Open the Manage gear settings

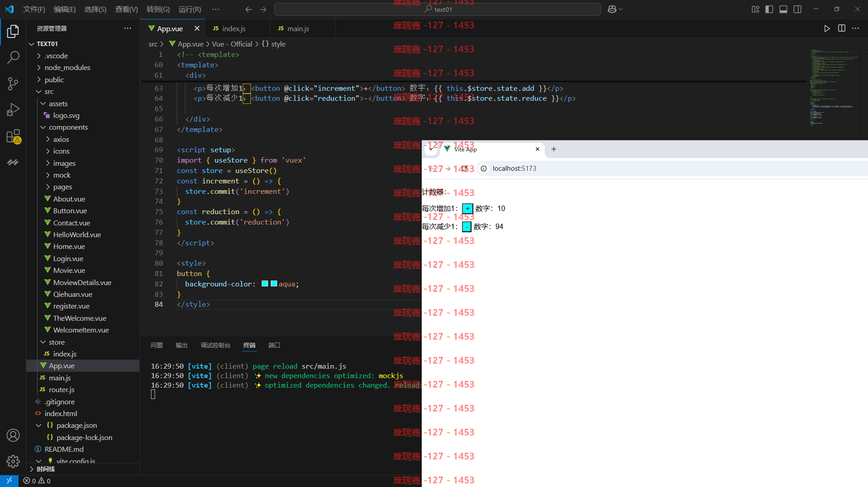coord(13,461)
